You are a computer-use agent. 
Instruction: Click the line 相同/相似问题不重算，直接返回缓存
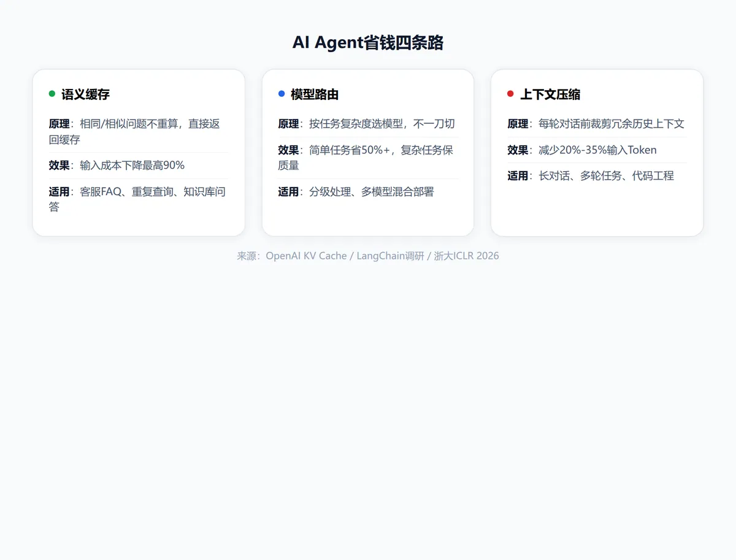coord(139,131)
